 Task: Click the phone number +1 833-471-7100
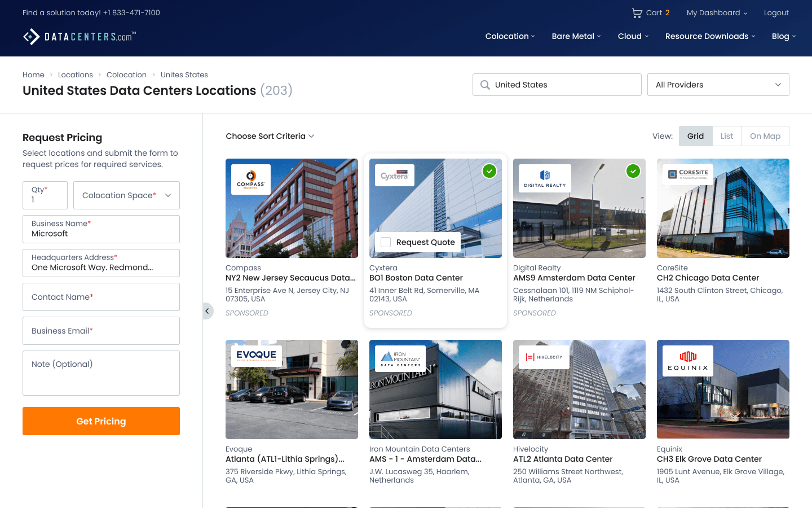(131, 13)
